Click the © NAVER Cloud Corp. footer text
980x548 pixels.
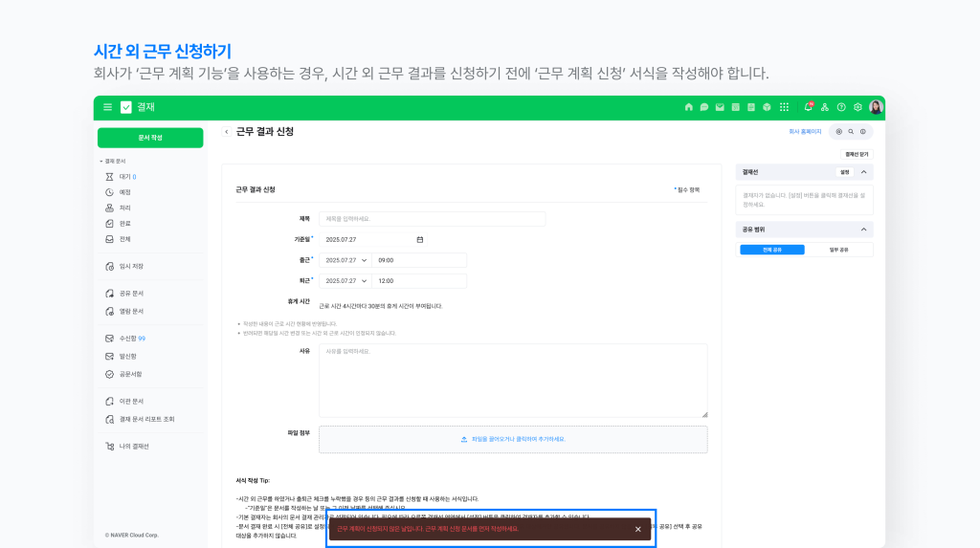coord(132,536)
